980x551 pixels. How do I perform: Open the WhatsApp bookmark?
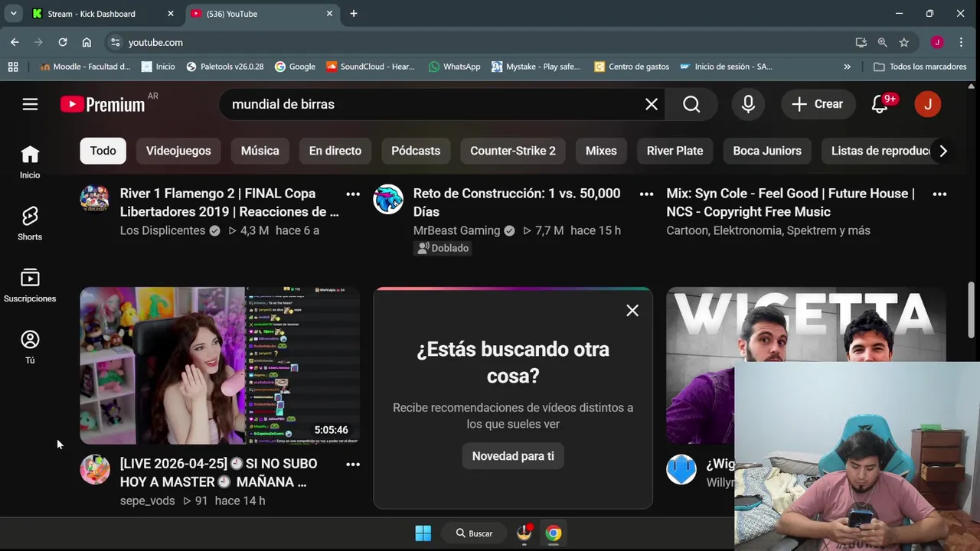click(x=455, y=67)
